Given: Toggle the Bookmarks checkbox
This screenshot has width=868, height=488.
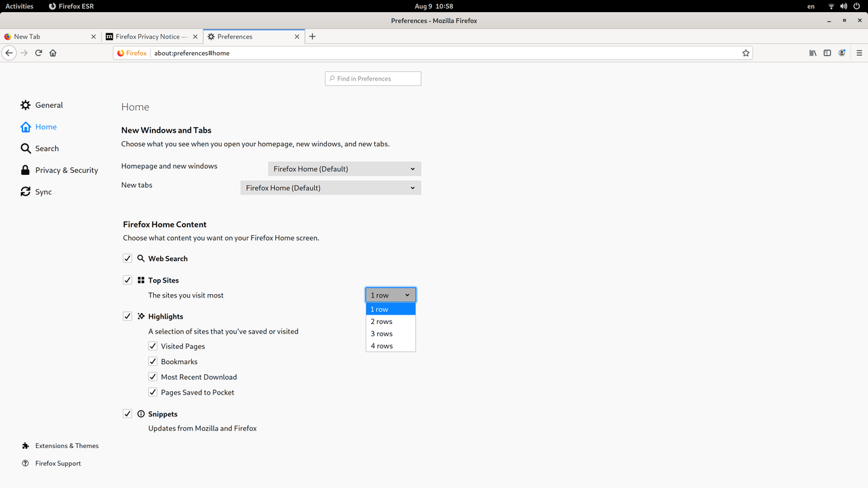Looking at the screenshot, I should coord(153,361).
